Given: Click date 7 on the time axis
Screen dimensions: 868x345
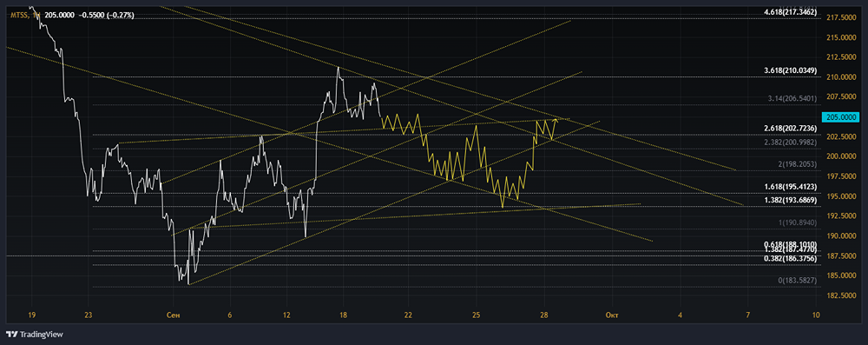Looking at the screenshot, I should tap(747, 315).
